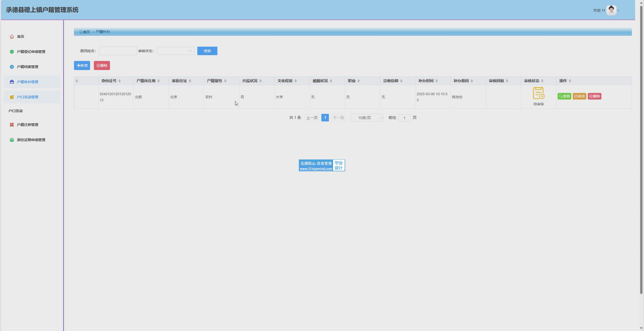Open 户口变动管理 menu item

(x=28, y=97)
